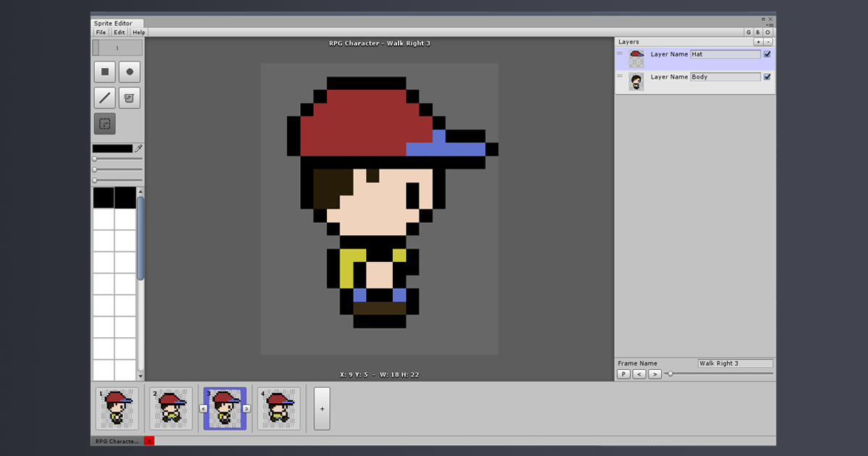The image size is (868, 456).
Task: Add a new animation frame
Action: [322, 408]
